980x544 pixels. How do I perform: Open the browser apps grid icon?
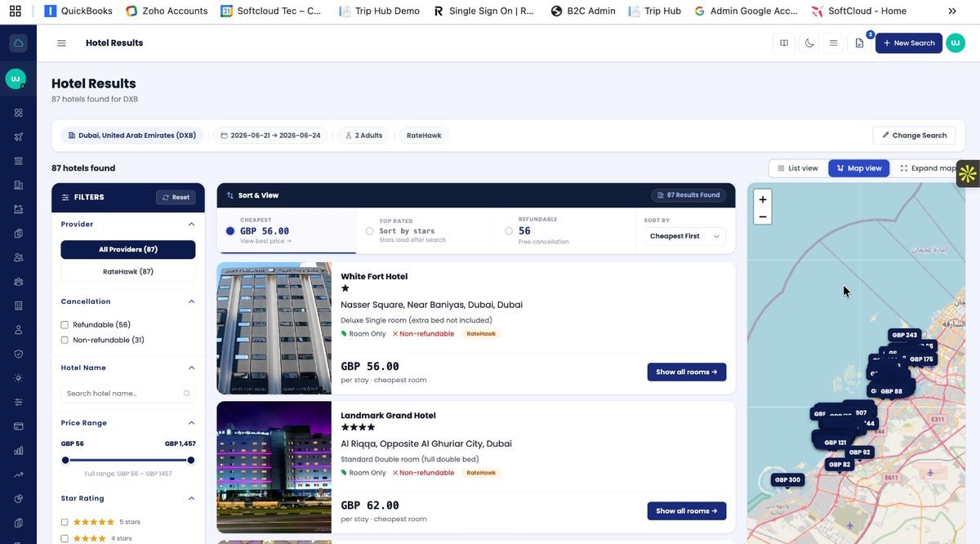point(15,11)
